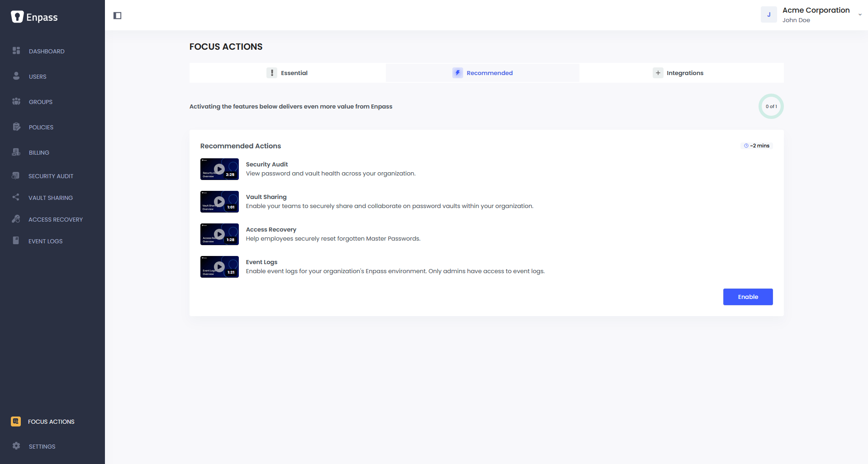Click the Focus Actions orange icon
This screenshot has width=868, height=464.
click(x=16, y=421)
